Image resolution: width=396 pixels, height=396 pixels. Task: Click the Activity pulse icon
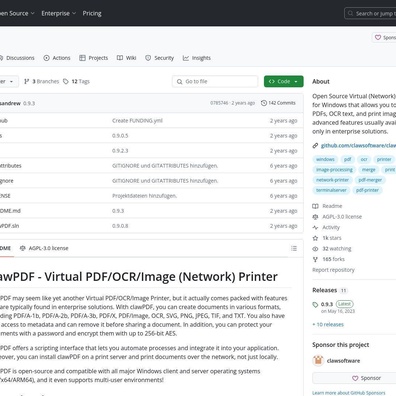coord(315,227)
